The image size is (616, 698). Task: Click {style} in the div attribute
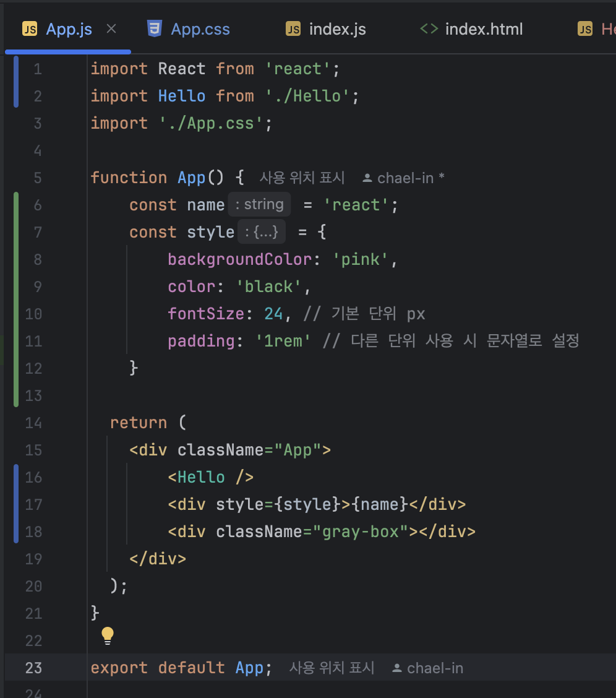click(x=308, y=504)
